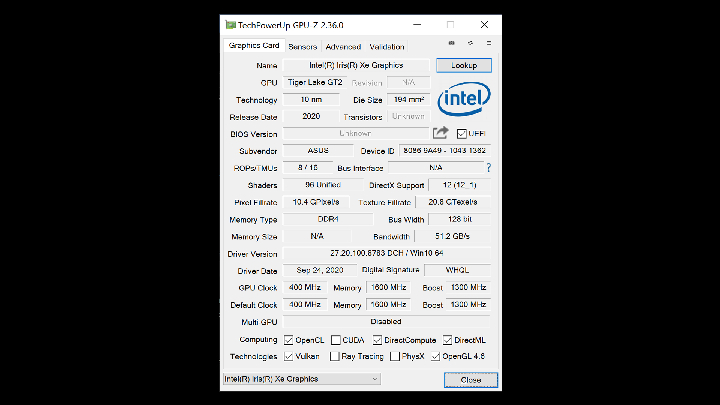The width and height of the screenshot is (720, 405).
Task: Click the Texture Fillrate value field
Action: [453, 202]
